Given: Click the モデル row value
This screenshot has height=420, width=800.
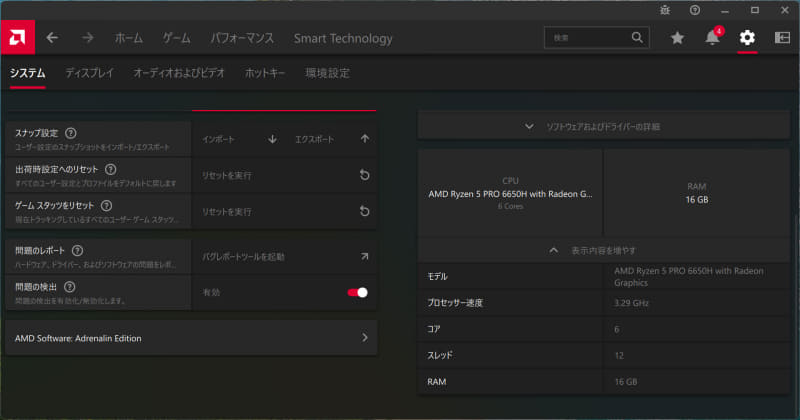Looking at the screenshot, I should [x=689, y=277].
